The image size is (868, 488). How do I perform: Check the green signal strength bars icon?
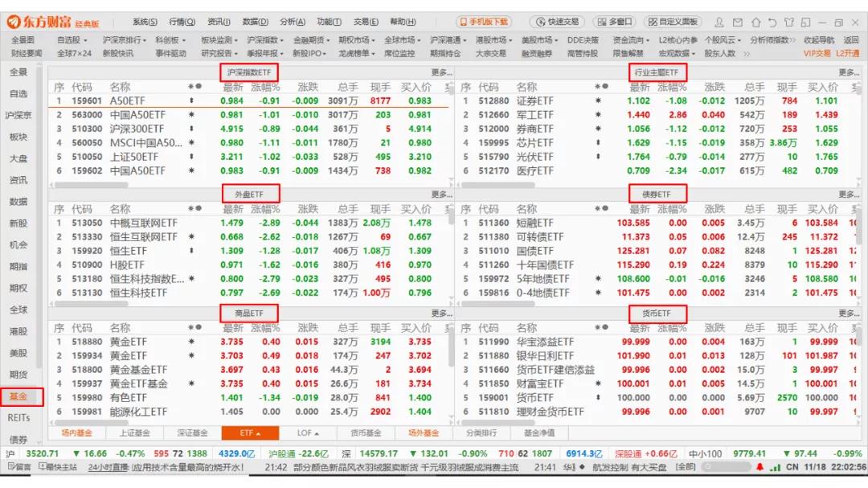(x=775, y=468)
